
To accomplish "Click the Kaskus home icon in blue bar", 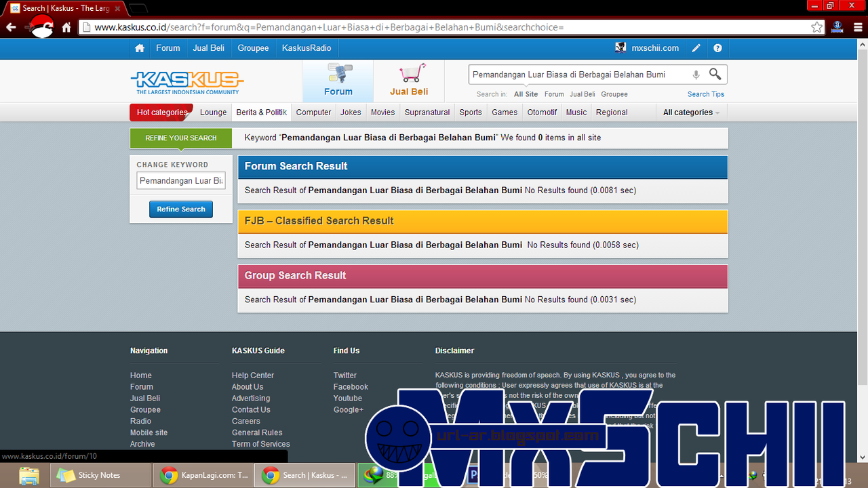I will [x=140, y=48].
